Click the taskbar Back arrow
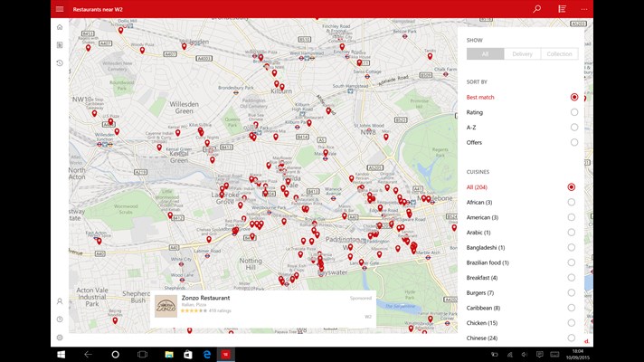Image resolution: width=644 pixels, height=362 pixels. pos(88,354)
